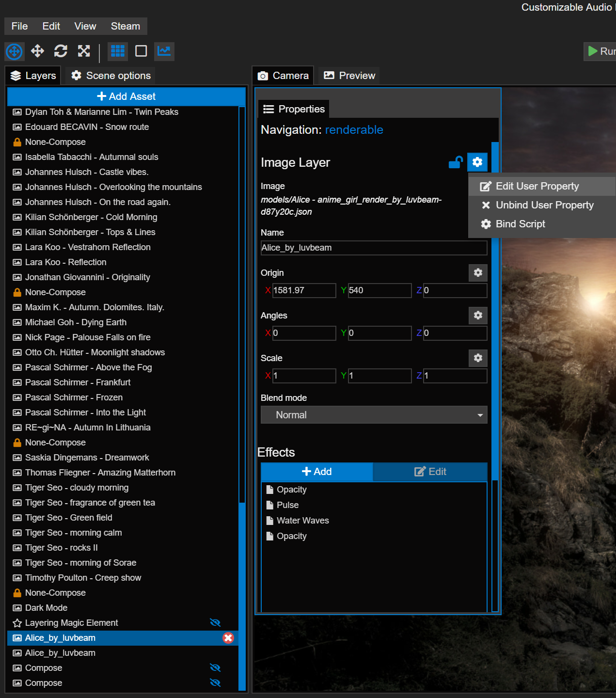The image size is (616, 698).
Task: Open gear settings beside Scale
Action: [x=478, y=358]
